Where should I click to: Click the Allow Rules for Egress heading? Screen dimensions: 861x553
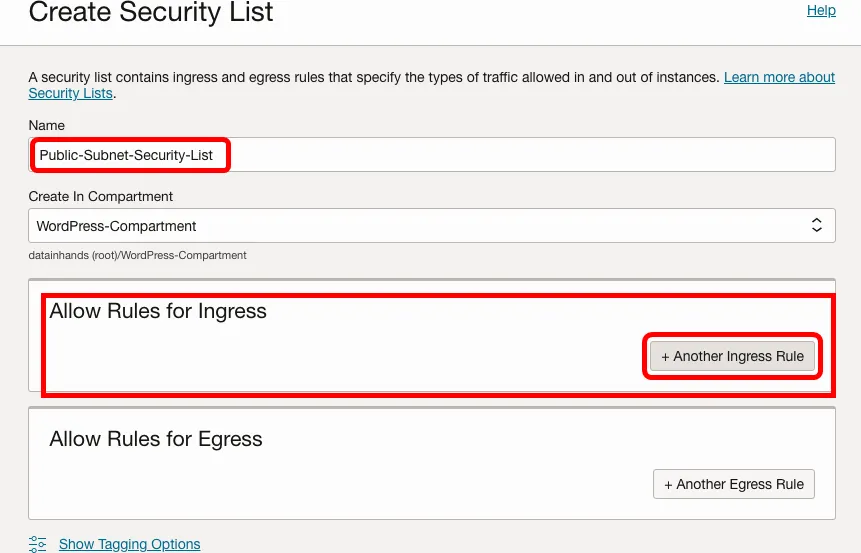point(156,439)
